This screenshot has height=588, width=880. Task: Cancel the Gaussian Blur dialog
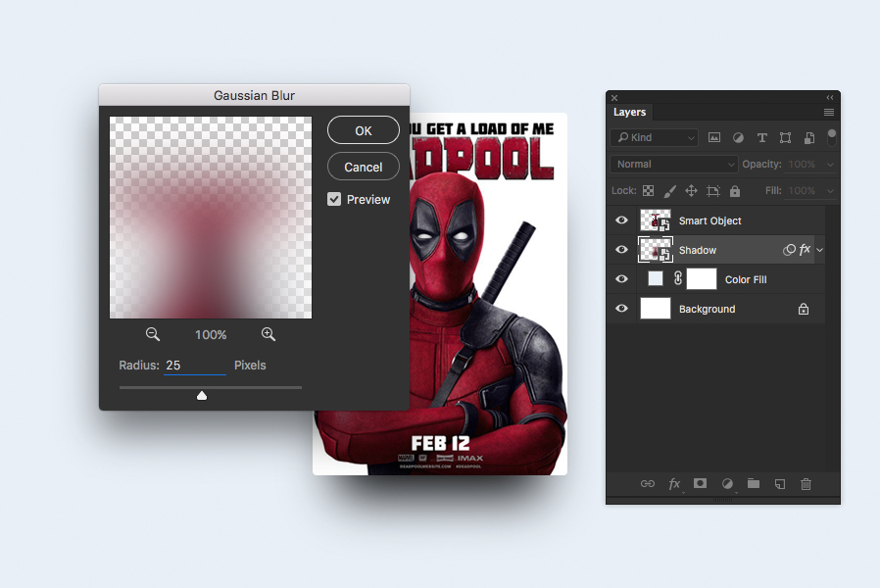[363, 167]
